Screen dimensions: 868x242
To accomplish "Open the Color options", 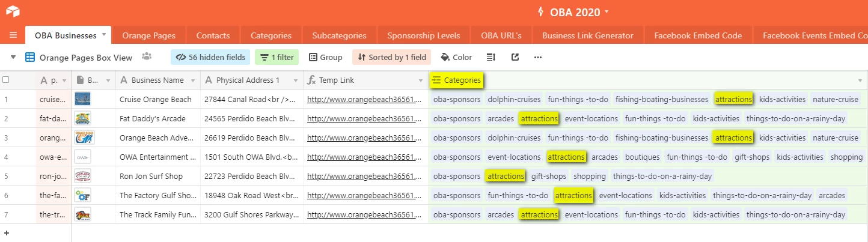I will click(456, 58).
